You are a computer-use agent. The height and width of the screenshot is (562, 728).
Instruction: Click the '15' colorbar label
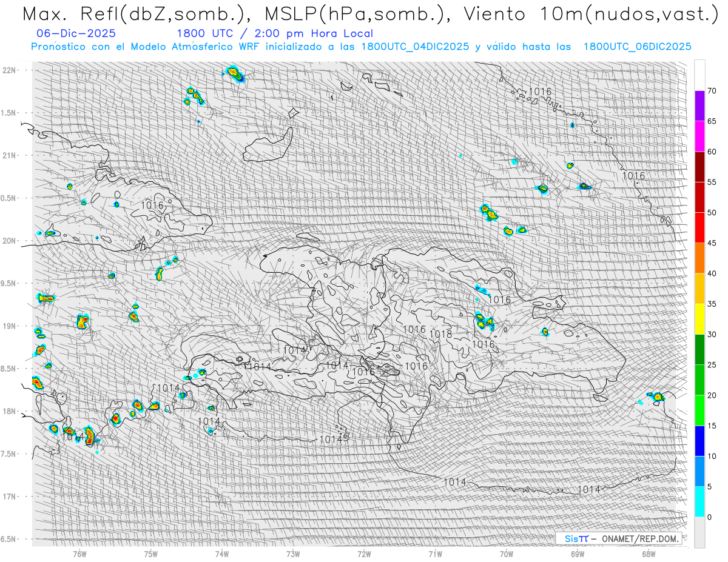tap(712, 426)
